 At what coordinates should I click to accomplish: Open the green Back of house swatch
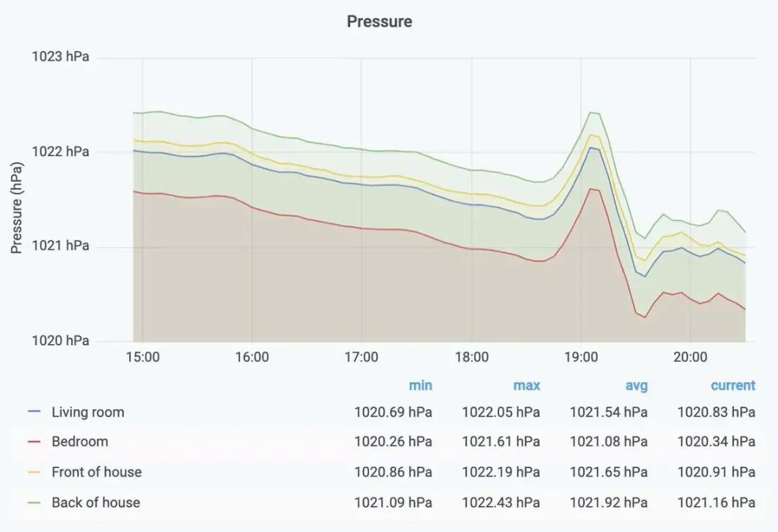35,502
